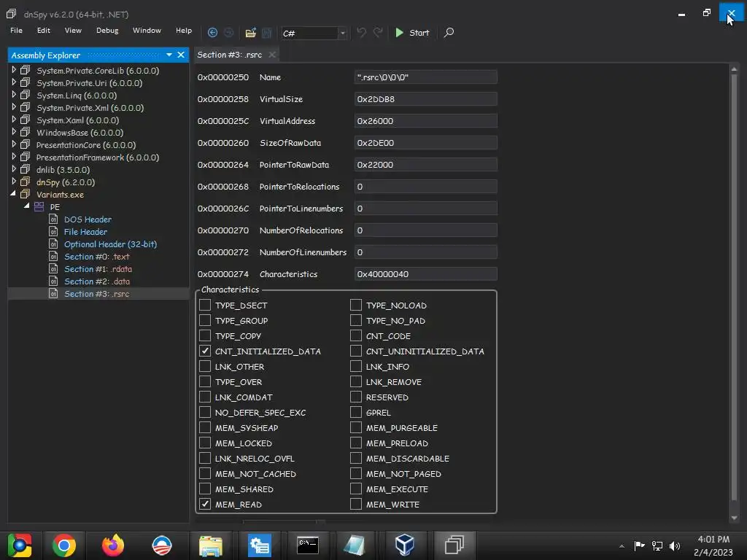Image resolution: width=747 pixels, height=560 pixels.
Task: Click the PE node icon
Action: pos(39,206)
